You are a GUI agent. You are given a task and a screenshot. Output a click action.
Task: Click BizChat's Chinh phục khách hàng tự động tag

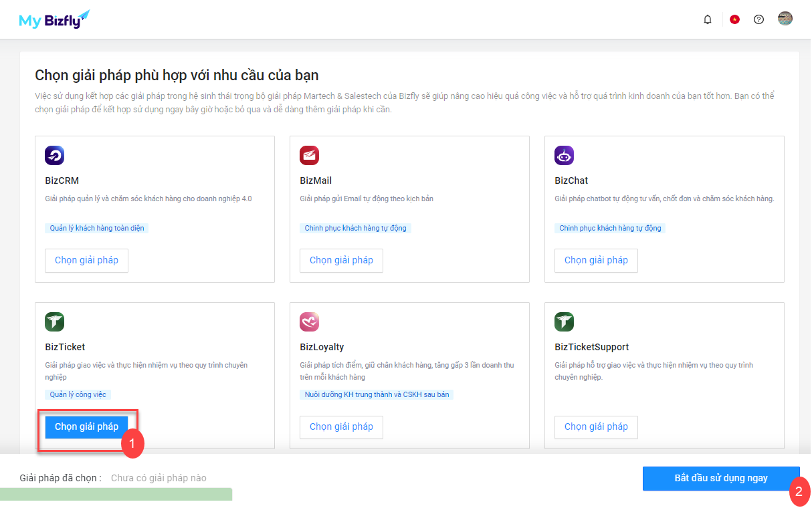pos(610,228)
